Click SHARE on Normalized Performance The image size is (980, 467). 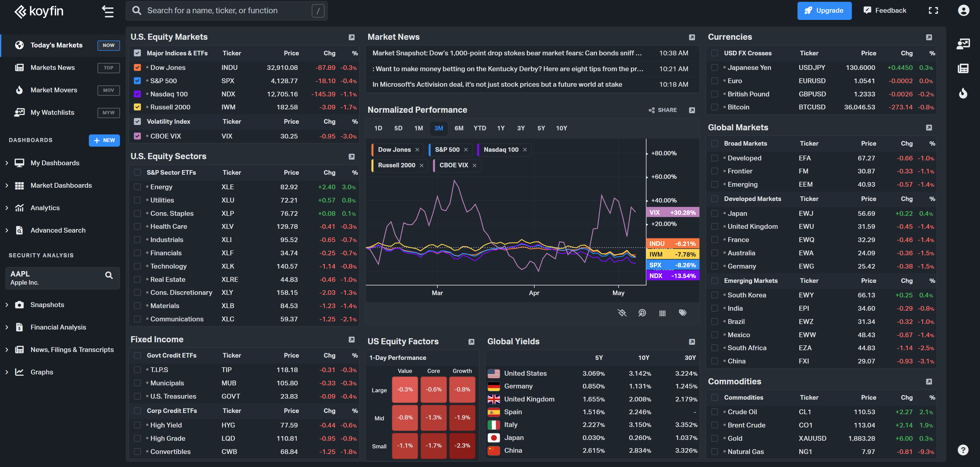pos(662,110)
